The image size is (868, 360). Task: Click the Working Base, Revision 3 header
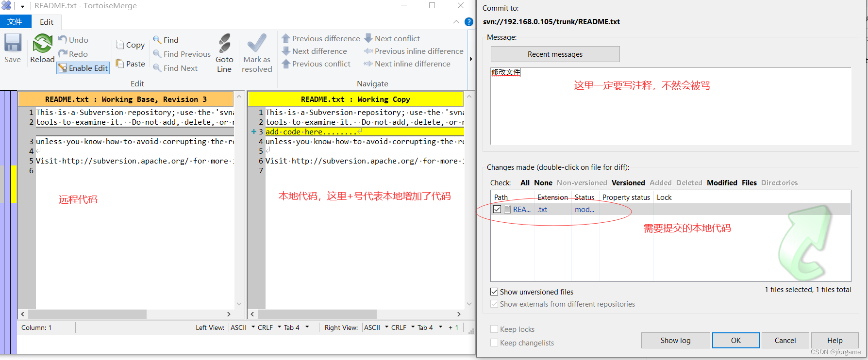point(126,99)
